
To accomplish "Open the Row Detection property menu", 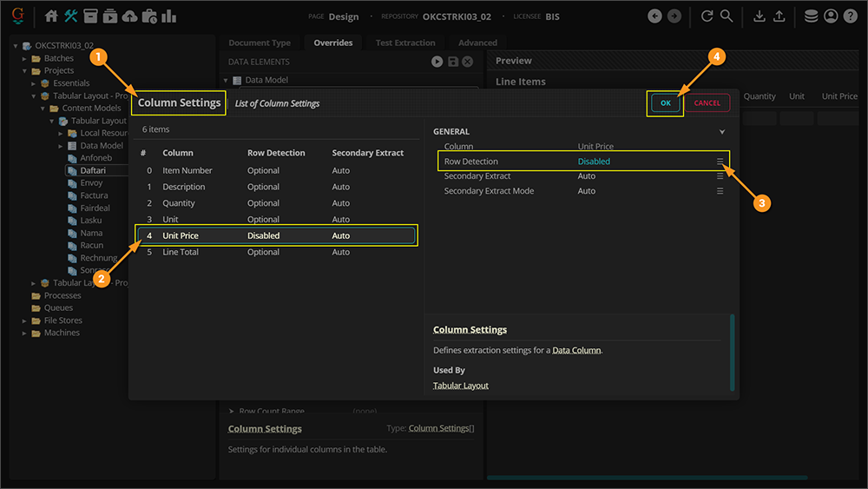I will click(x=720, y=162).
